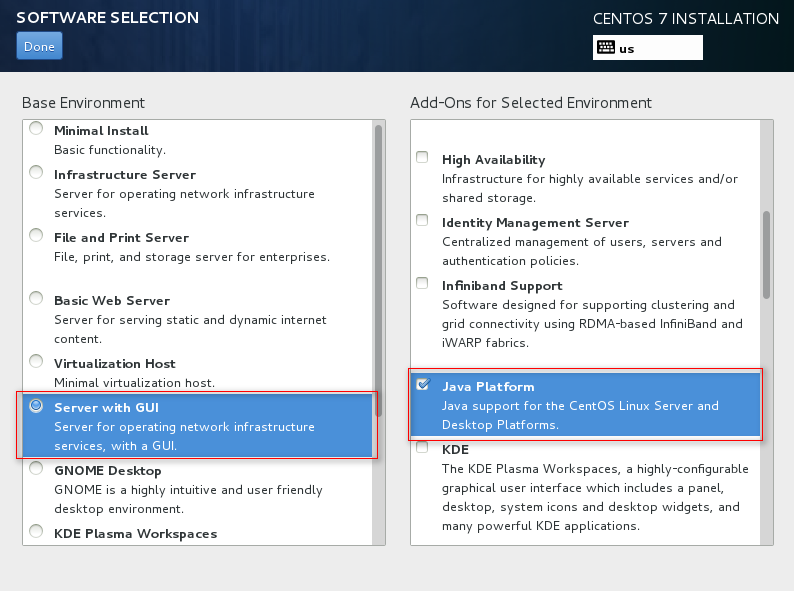Enable the High Availability add-on checkbox
The width and height of the screenshot is (794, 591).
[422, 157]
